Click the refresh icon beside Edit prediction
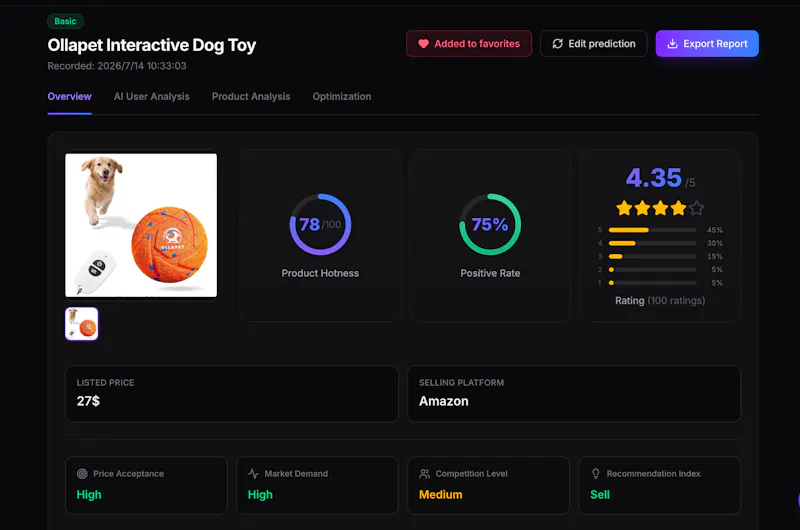 [x=558, y=44]
